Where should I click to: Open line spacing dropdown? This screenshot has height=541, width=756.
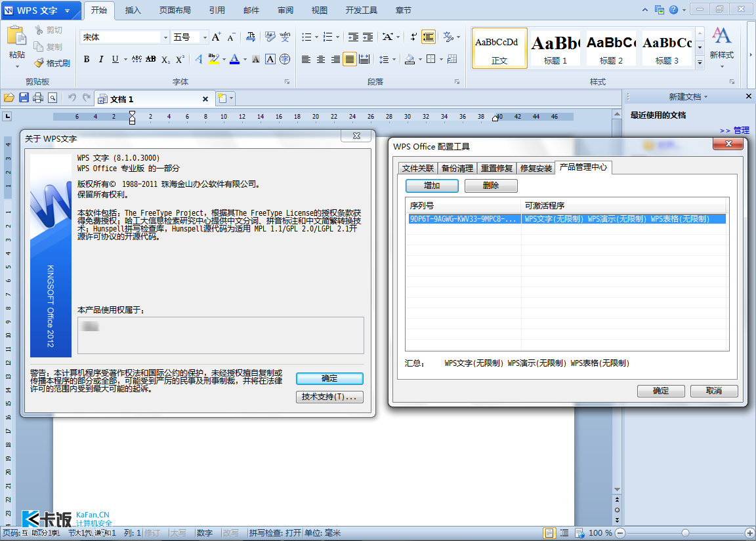point(394,60)
